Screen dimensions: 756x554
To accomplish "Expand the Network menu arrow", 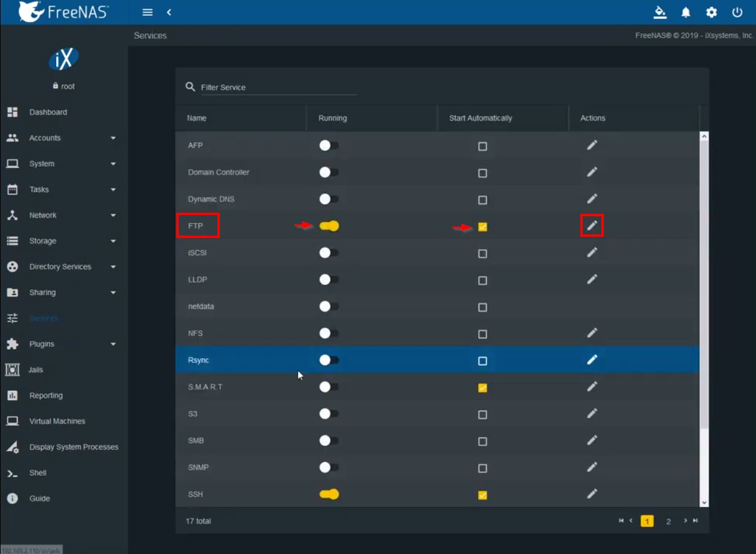I will (113, 216).
